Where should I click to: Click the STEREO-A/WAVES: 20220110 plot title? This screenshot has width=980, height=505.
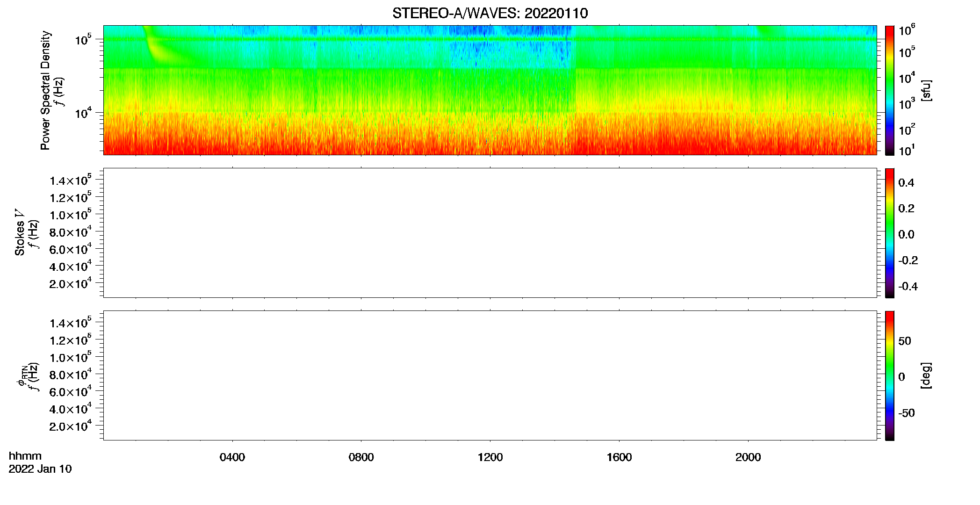pyautogui.click(x=490, y=13)
